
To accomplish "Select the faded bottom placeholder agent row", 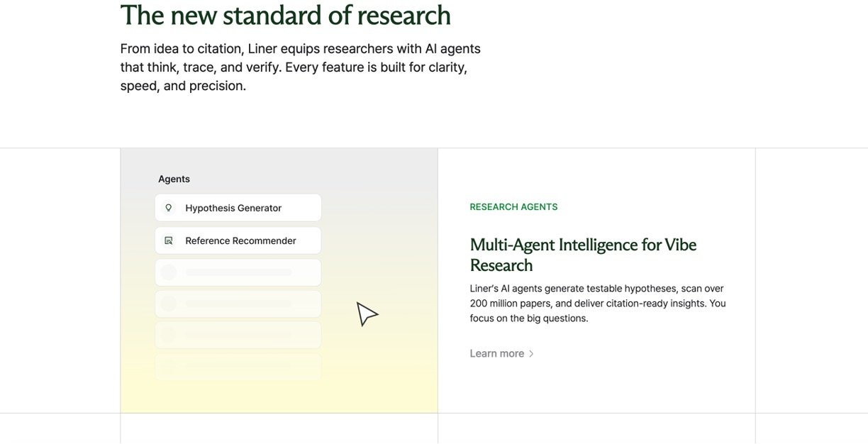I will point(238,366).
